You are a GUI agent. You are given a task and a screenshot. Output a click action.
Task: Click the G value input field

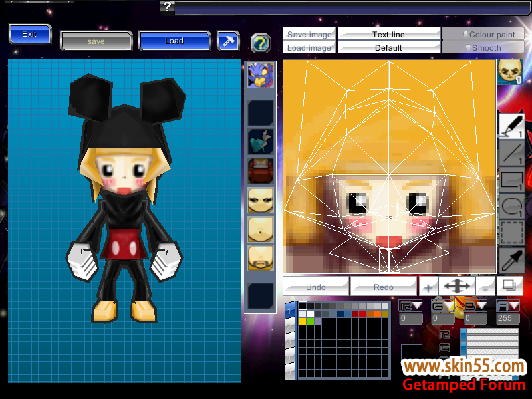(x=443, y=319)
